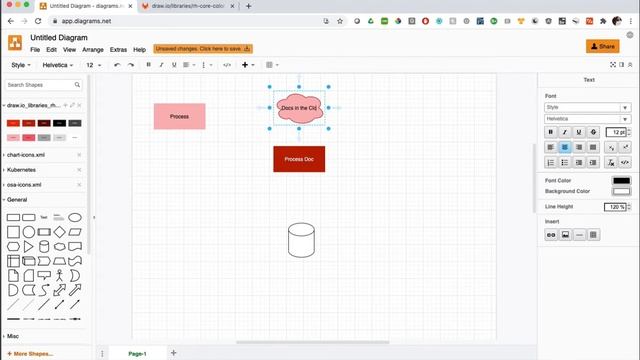Set left text alignment in Text panel
This screenshot has height=360, width=640.
point(551,147)
